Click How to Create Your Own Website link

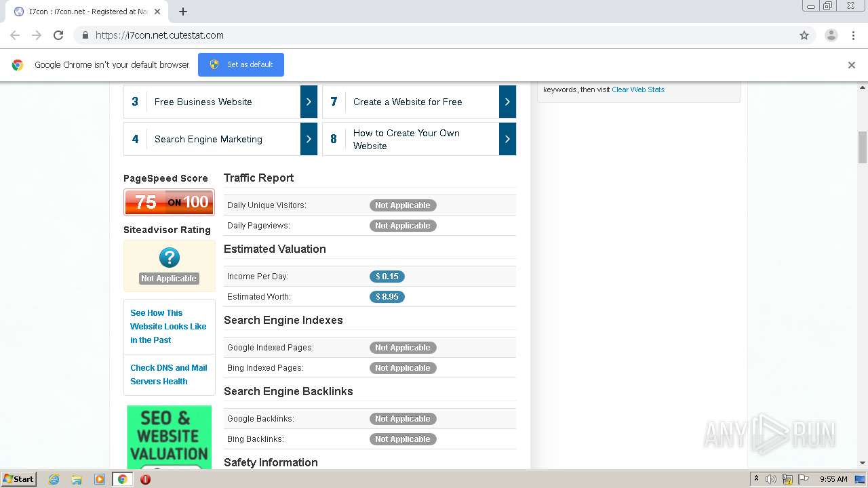point(406,139)
